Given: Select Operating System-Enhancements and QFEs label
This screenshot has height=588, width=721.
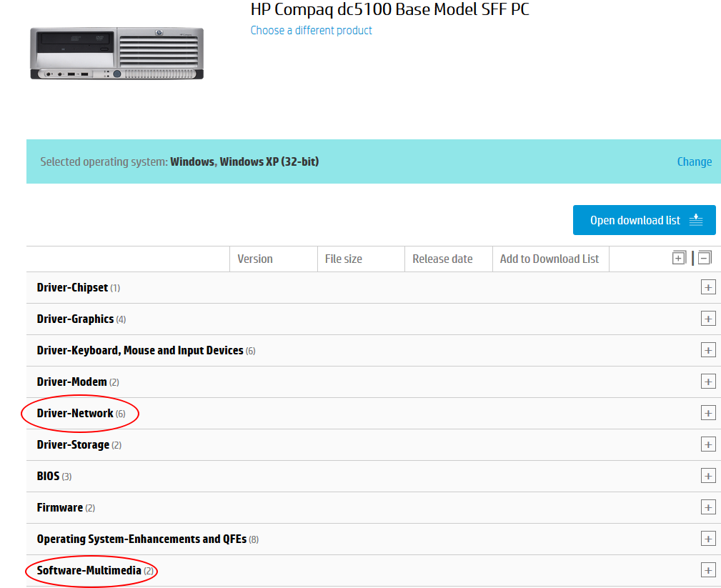Looking at the screenshot, I should pyautogui.click(x=141, y=539).
